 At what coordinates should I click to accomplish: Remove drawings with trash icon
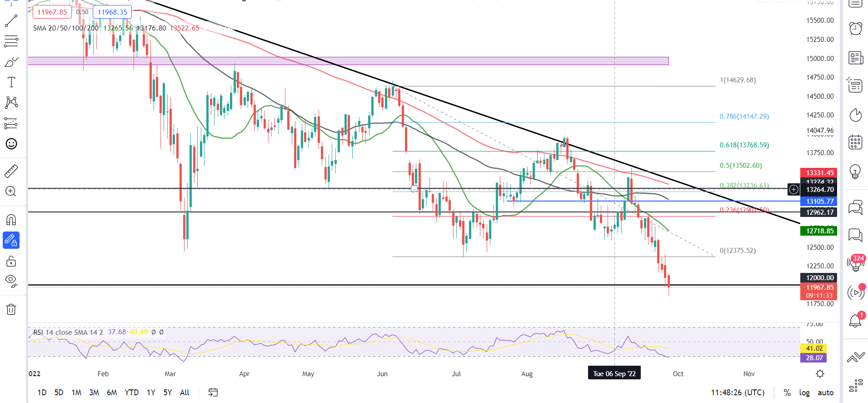click(x=11, y=309)
